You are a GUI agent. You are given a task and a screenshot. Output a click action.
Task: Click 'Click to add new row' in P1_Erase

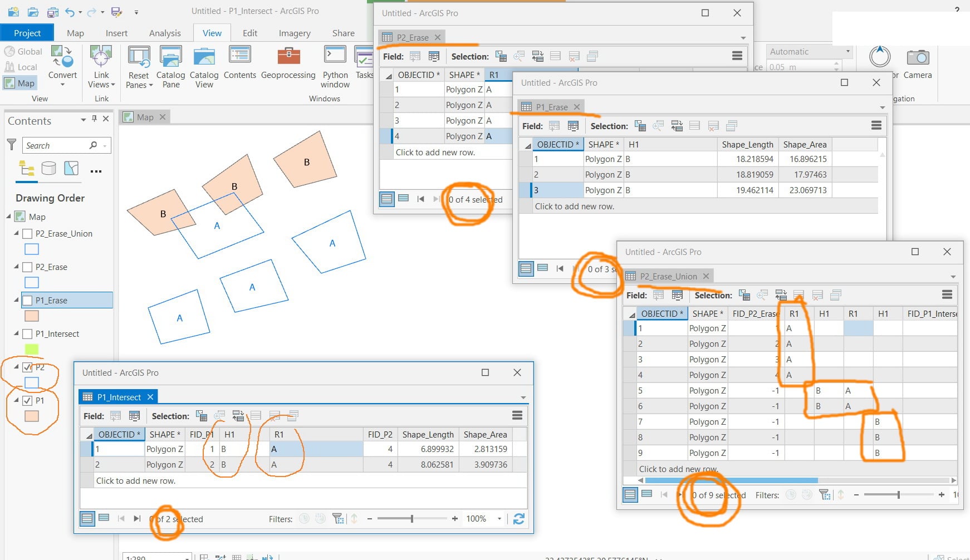(574, 207)
